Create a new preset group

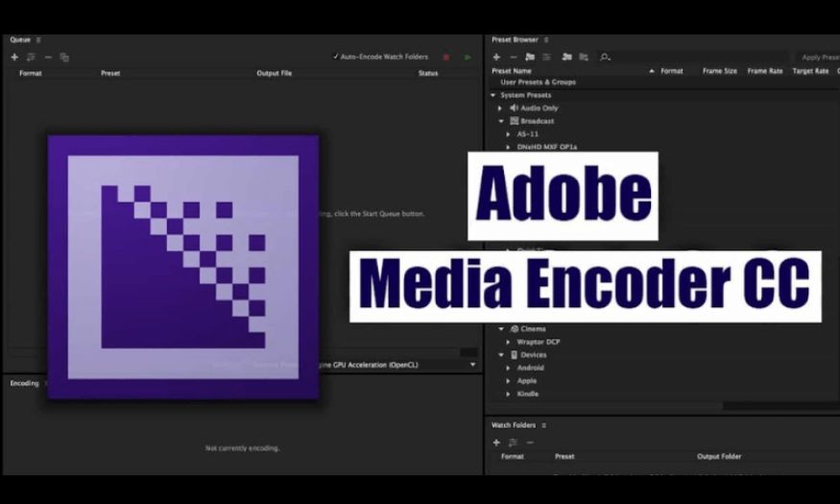pyautogui.click(x=530, y=57)
